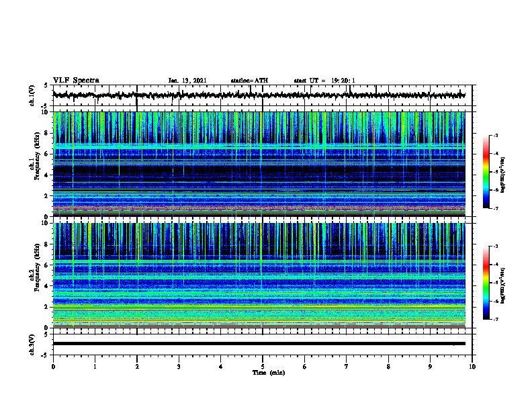Click the ch.1 "Frequency (kHz)" axis label
Image resolution: width=532 pixels, height=411 pixels.
click(x=37, y=156)
